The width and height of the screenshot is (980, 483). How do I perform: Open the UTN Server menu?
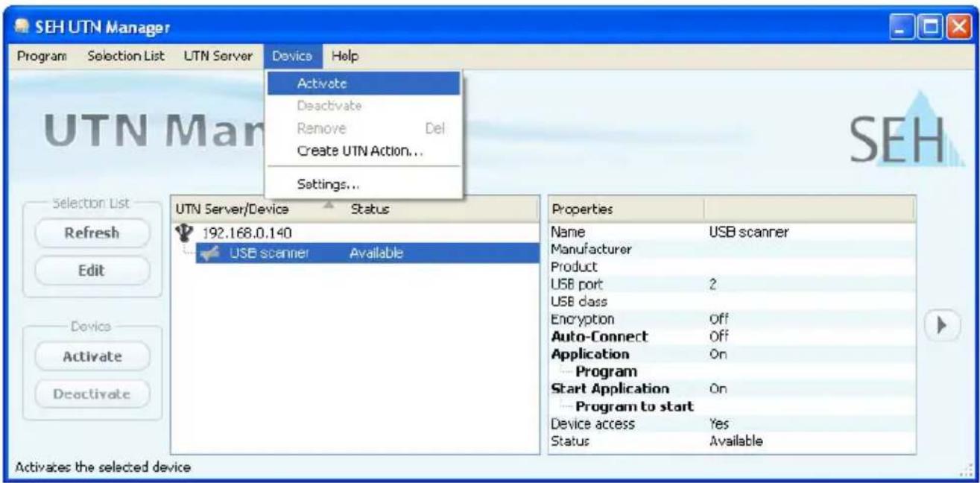pos(218,56)
